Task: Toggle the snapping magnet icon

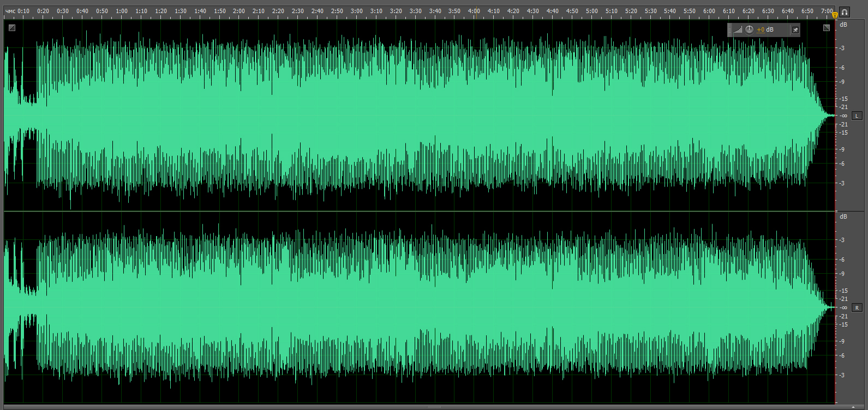Action: 845,11
